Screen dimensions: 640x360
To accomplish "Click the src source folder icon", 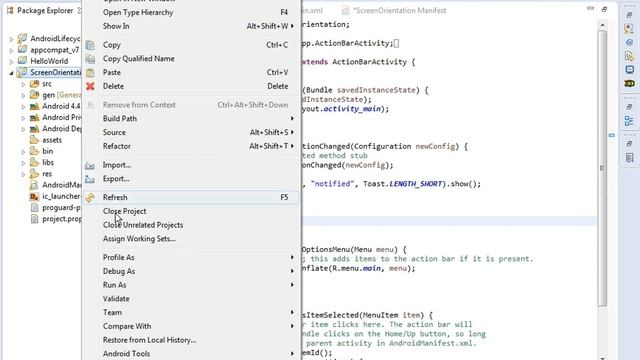I will pos(35,84).
